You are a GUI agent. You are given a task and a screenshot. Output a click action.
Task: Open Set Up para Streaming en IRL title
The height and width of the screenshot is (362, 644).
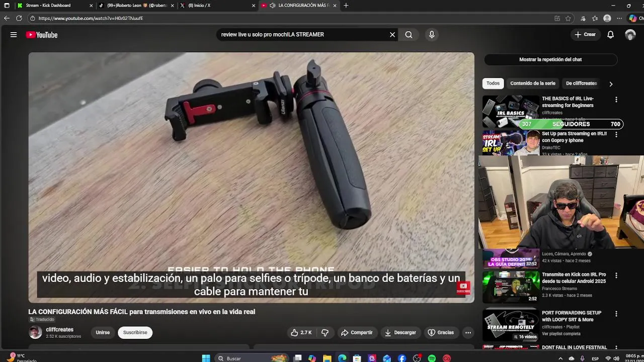click(x=574, y=137)
